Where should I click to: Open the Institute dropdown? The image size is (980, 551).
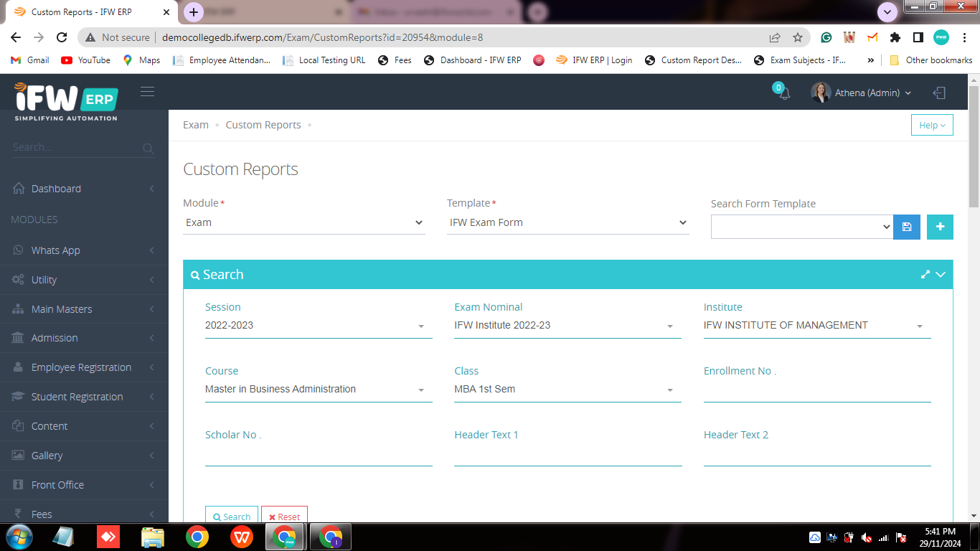click(817, 326)
